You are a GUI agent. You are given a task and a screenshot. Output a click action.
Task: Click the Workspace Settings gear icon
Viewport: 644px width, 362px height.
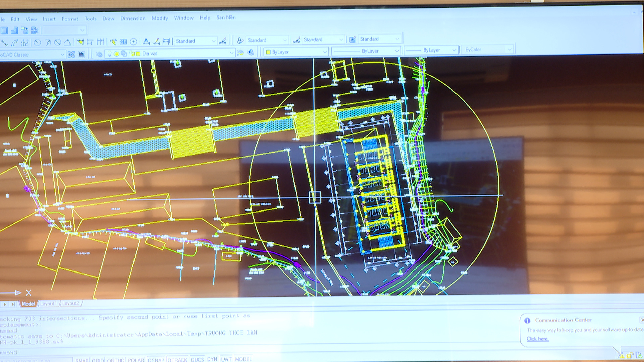pyautogui.click(x=71, y=54)
